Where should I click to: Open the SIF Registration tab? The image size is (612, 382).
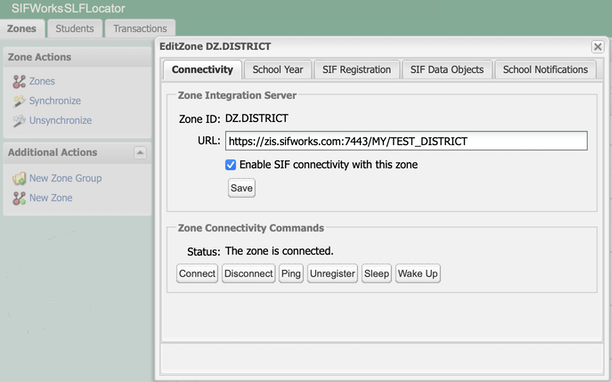point(357,69)
